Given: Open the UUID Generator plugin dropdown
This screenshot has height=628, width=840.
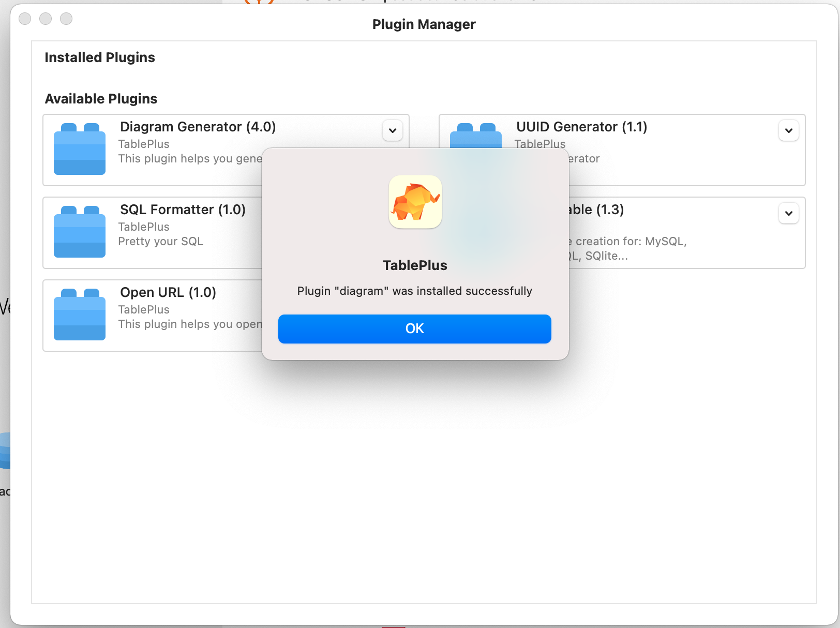Looking at the screenshot, I should [x=789, y=130].
